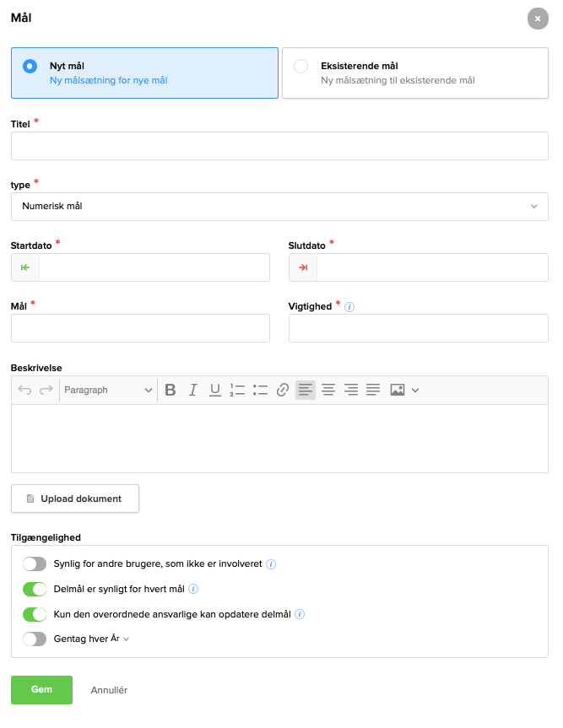Click the 'Upload dokument' button
Viewport: 563px width, 728px height.
(x=75, y=499)
